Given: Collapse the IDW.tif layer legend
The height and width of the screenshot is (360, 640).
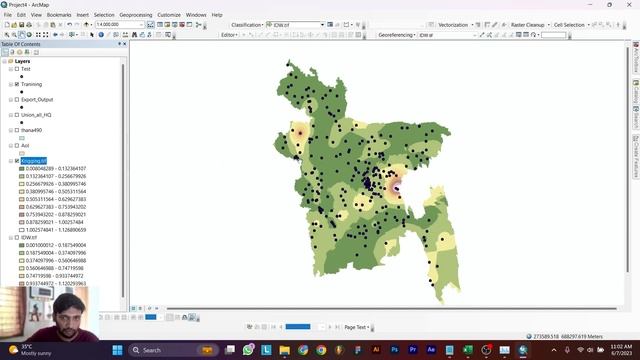Looking at the screenshot, I should 11,238.
